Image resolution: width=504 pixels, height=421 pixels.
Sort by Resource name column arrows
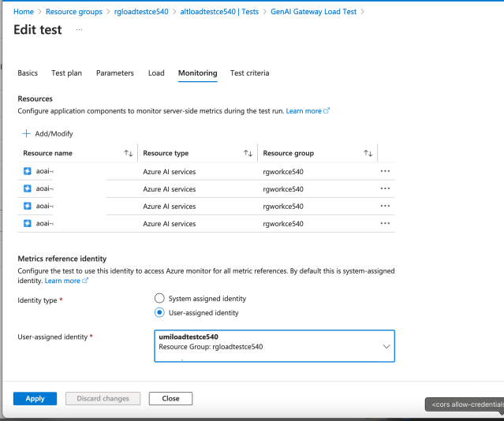point(129,153)
